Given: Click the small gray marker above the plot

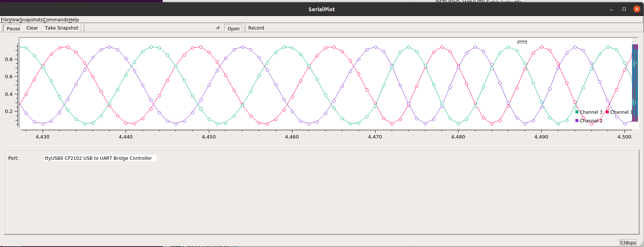Looking at the screenshot, I should coord(522,42).
